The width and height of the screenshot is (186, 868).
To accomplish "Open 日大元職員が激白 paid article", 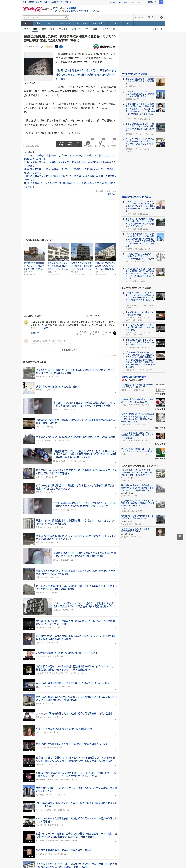I will (138, 386).
